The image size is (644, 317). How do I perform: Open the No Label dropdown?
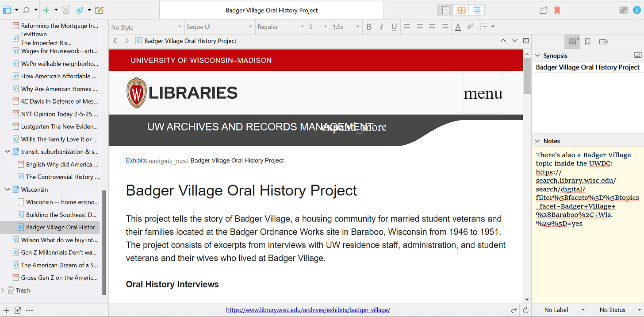pos(560,310)
